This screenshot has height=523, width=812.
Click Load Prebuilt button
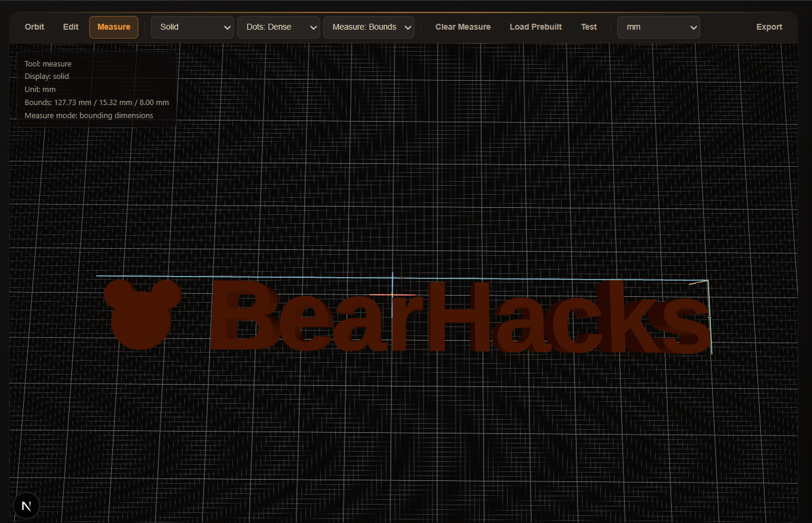click(x=536, y=27)
